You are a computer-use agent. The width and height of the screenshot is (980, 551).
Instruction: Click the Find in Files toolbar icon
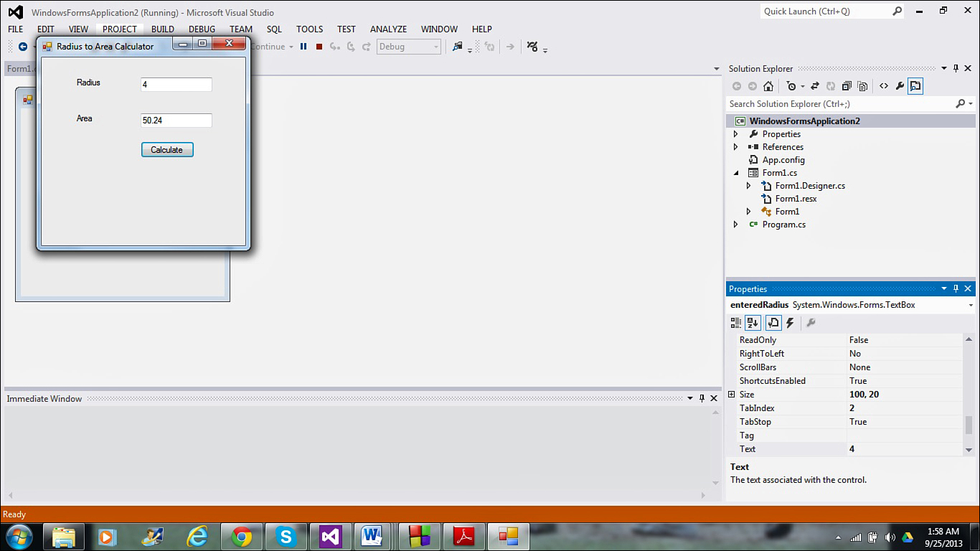457,47
